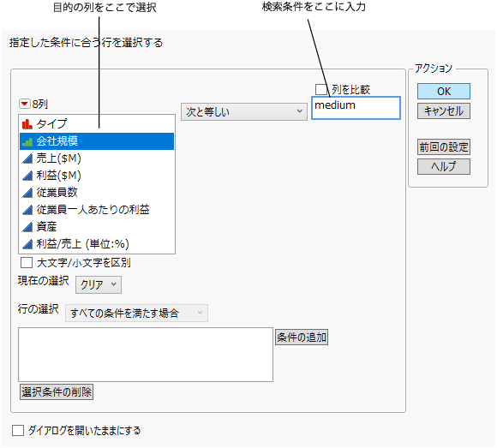Click the キャンセル button
The height and width of the screenshot is (448, 497).
pyautogui.click(x=443, y=111)
